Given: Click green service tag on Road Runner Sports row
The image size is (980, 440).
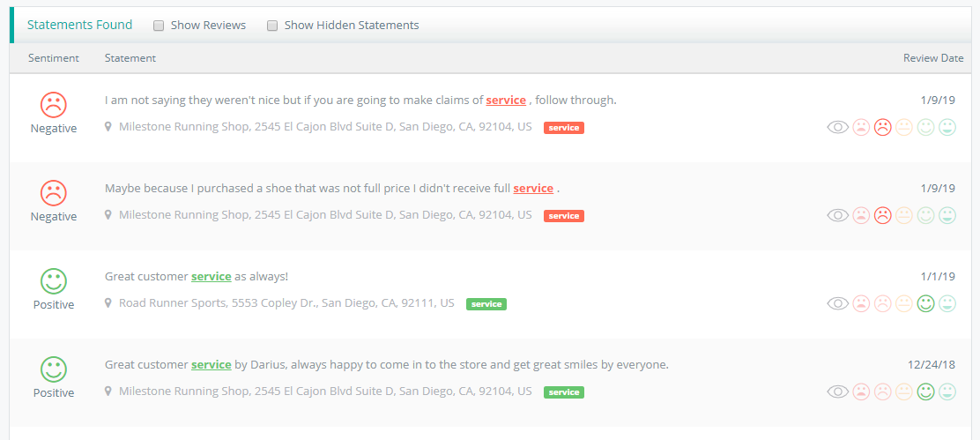Looking at the screenshot, I should [x=486, y=303].
